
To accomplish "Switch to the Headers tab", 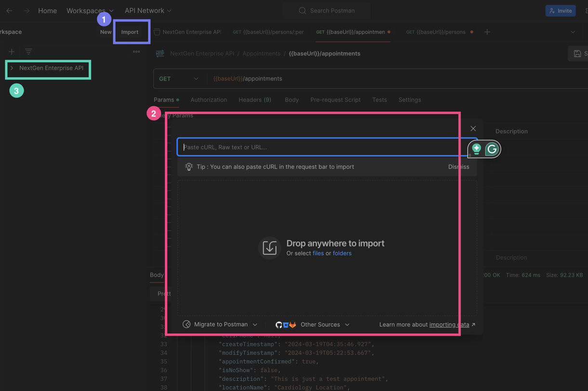I will (x=254, y=100).
